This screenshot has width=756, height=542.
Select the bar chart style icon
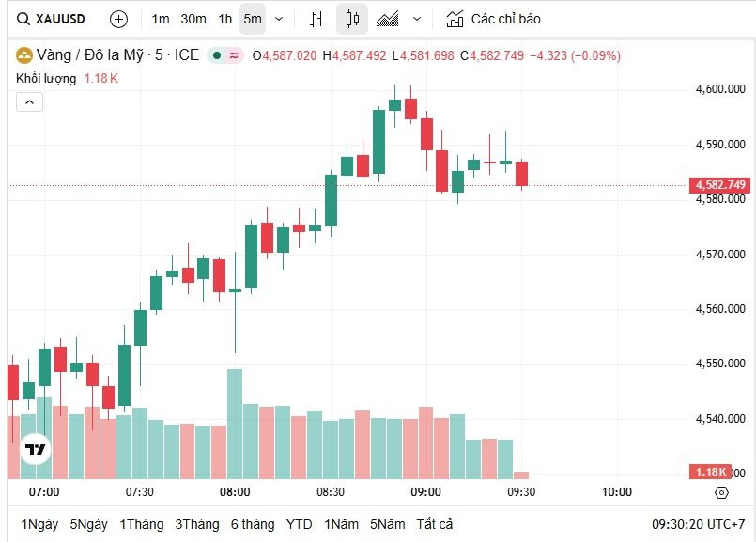point(316,20)
